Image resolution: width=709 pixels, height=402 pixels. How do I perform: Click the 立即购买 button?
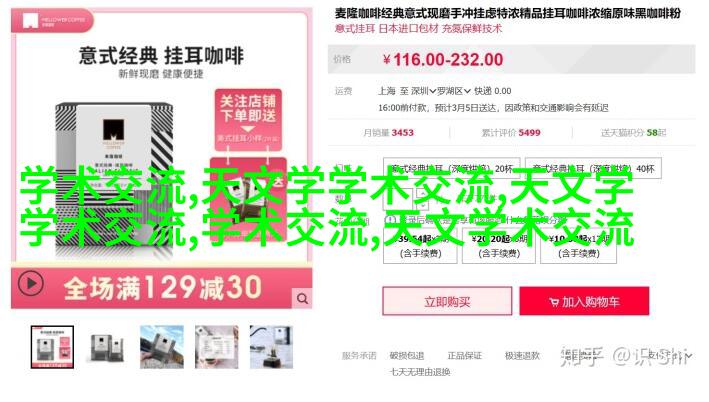[x=447, y=301]
